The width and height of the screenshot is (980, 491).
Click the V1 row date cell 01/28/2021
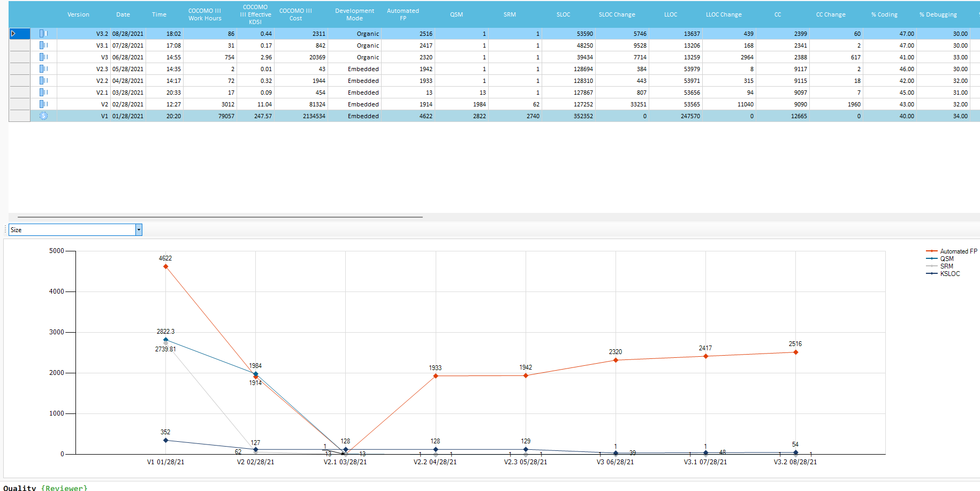coord(128,116)
